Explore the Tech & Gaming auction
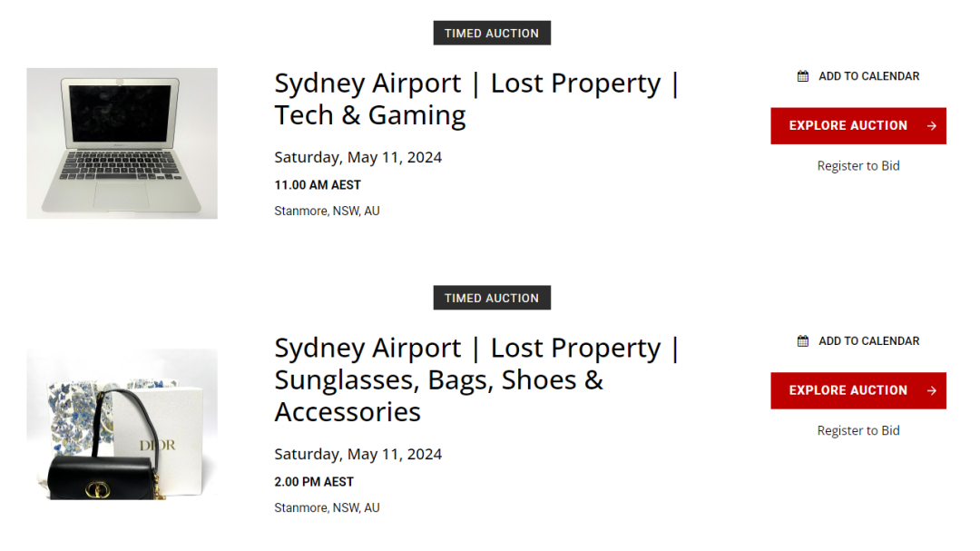This screenshot has height=551, width=980. tap(848, 126)
